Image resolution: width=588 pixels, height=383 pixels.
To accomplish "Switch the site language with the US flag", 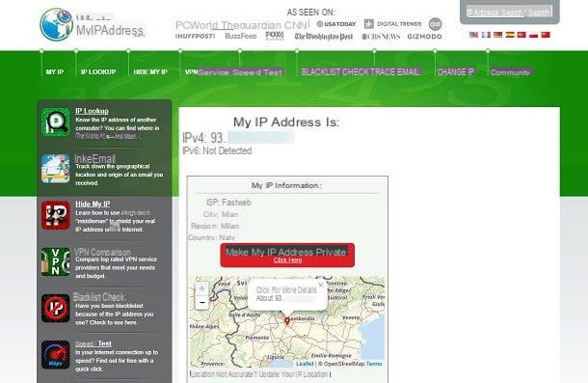I will click(x=473, y=35).
